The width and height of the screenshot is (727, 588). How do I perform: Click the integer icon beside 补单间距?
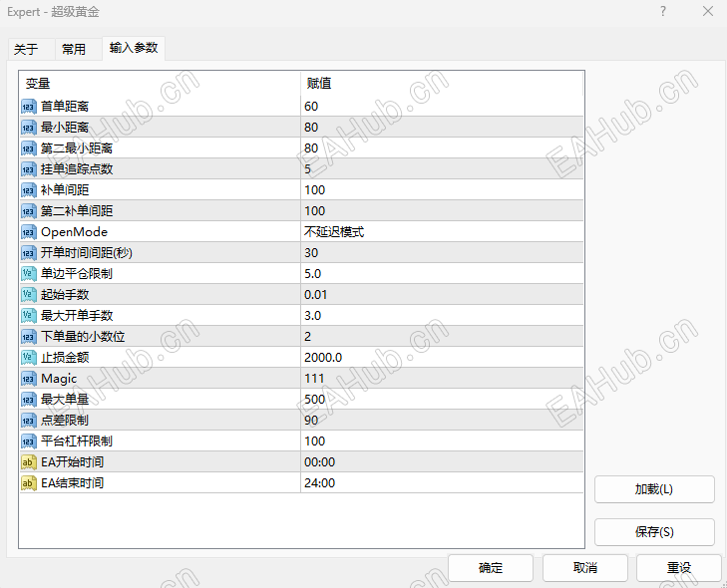click(x=28, y=190)
